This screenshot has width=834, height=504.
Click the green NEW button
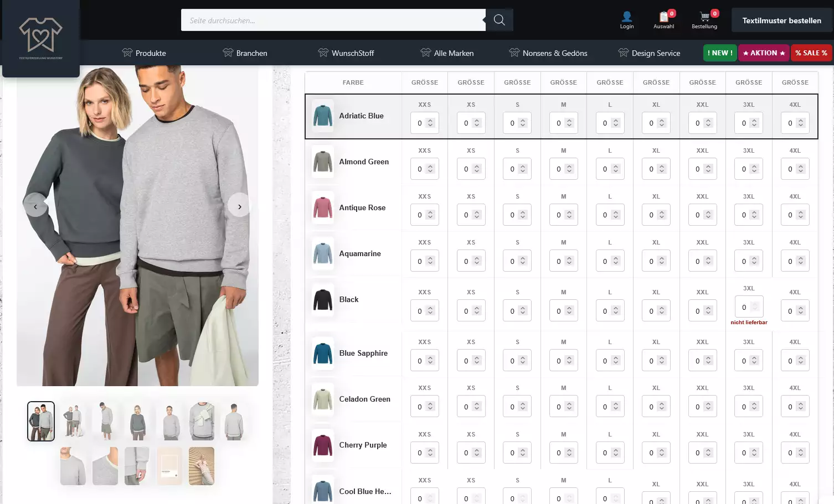coord(720,53)
